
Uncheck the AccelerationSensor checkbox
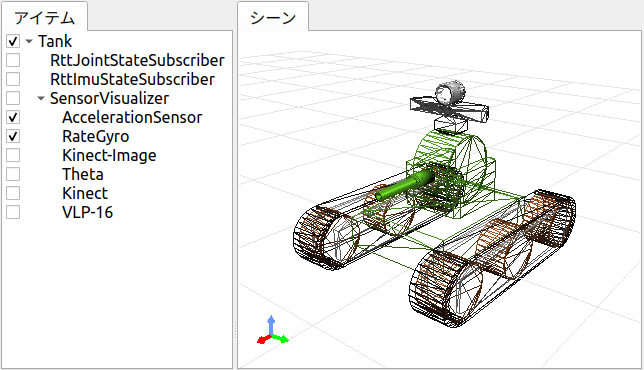13,117
